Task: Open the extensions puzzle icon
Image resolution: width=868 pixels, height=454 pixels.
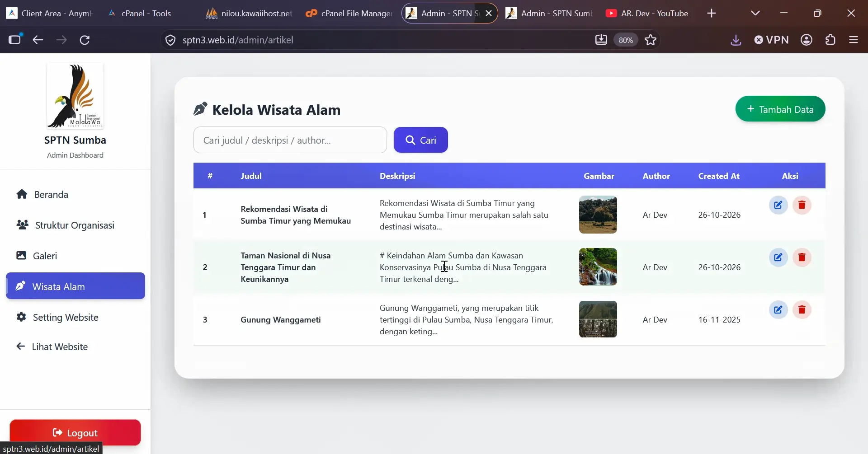Action: pyautogui.click(x=830, y=40)
